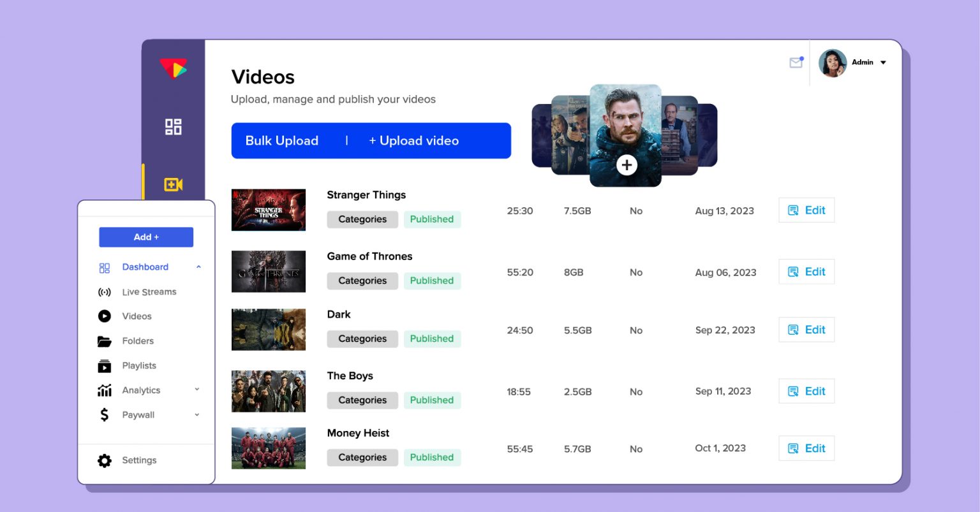Open the mail notifications envelope icon
The image size is (980, 512).
[x=796, y=62]
